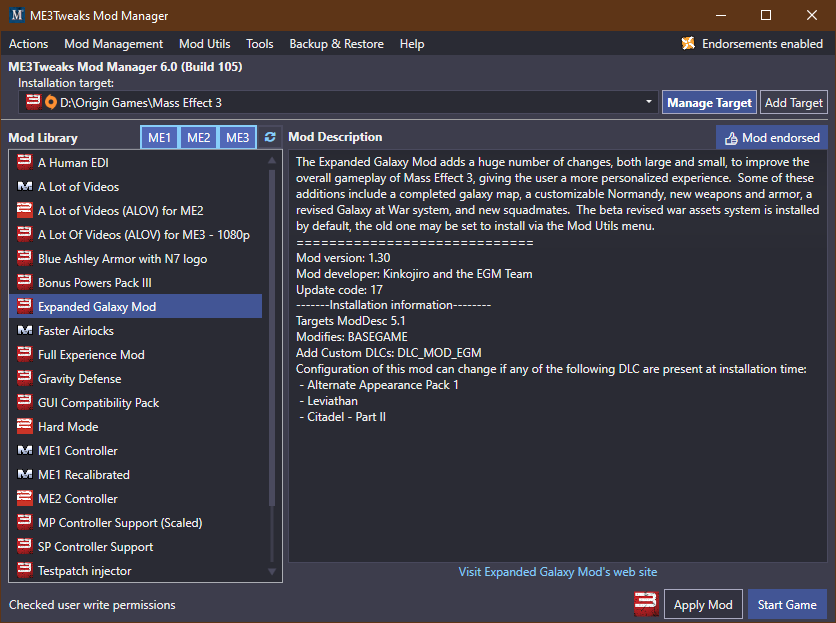Image resolution: width=836 pixels, height=623 pixels.
Task: Select Testpatch injector mod
Action: pyautogui.click(x=136, y=570)
